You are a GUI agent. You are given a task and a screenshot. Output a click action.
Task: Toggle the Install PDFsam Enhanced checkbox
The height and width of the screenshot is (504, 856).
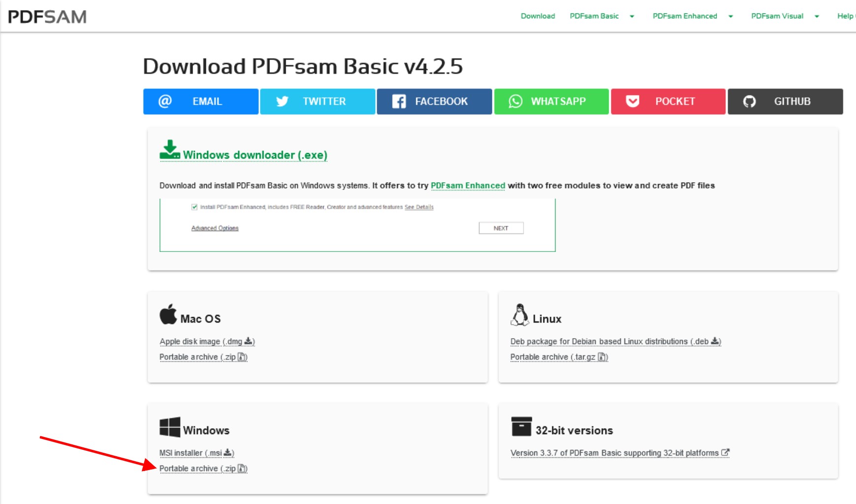[195, 207]
